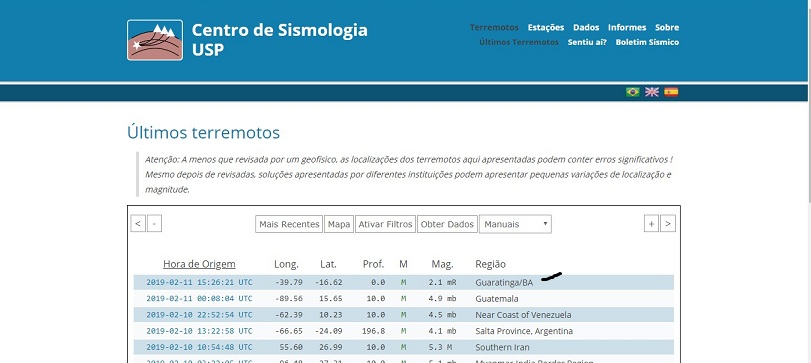This screenshot has width=811, height=363.
Task: Select the UK flag for English
Action: pyautogui.click(x=652, y=92)
